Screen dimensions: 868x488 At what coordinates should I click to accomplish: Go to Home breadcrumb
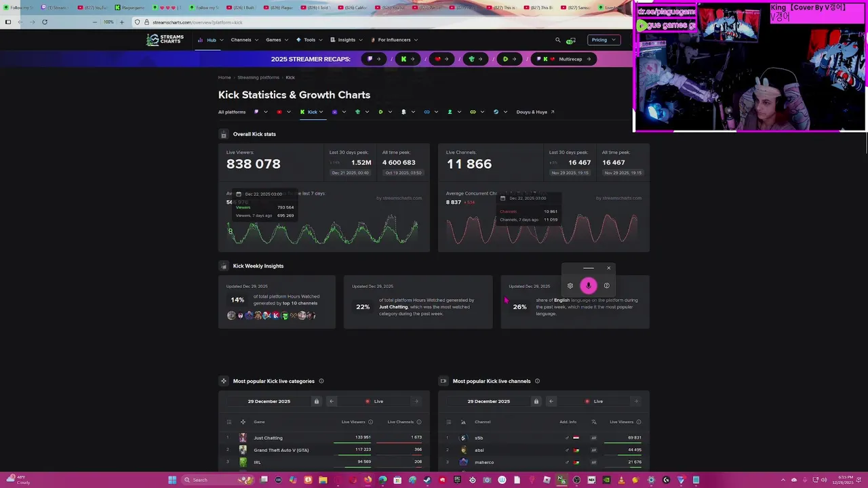(224, 77)
